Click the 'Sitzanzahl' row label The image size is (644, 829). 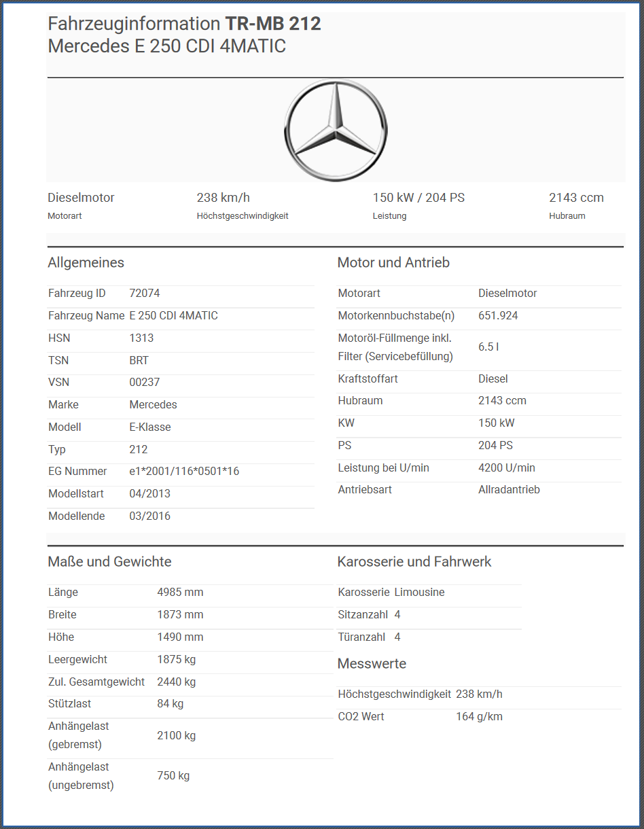pos(363,615)
